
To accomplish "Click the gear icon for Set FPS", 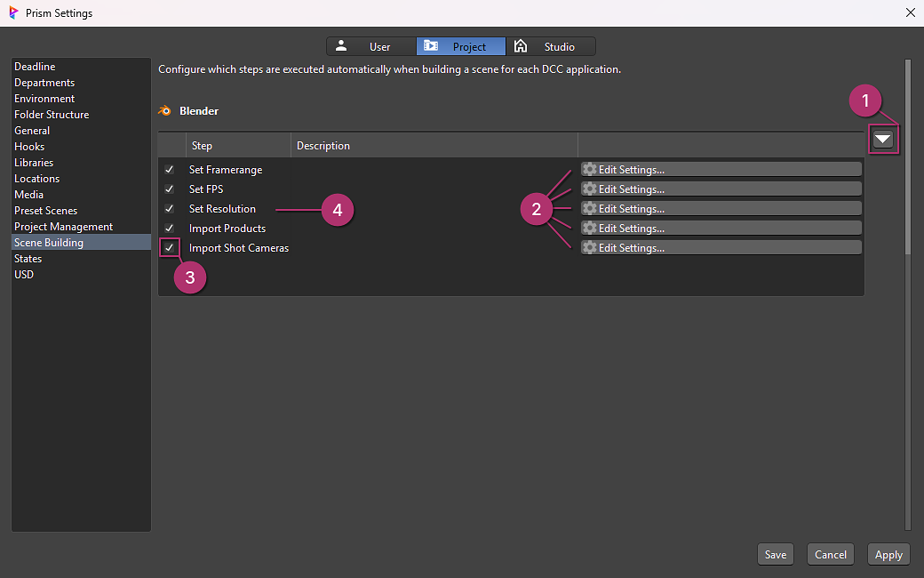I will (x=589, y=189).
